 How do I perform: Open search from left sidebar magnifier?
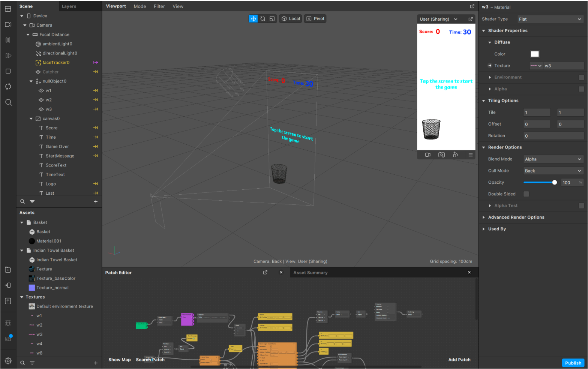click(x=8, y=102)
